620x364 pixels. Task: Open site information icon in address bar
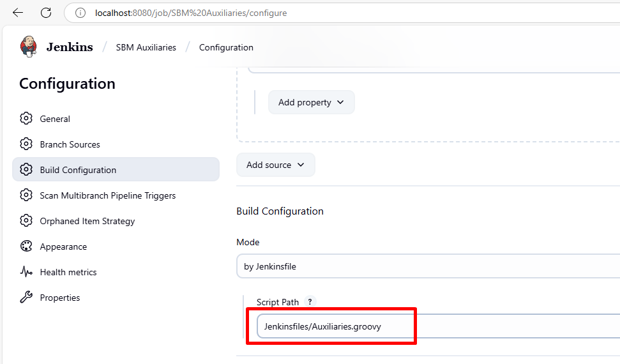click(x=80, y=13)
